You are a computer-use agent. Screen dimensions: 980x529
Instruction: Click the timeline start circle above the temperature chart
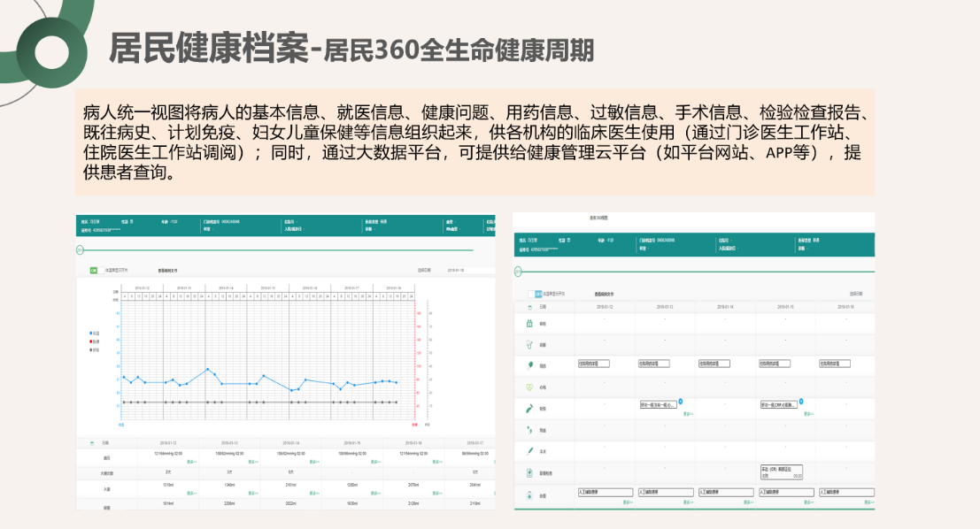pyautogui.click(x=80, y=249)
